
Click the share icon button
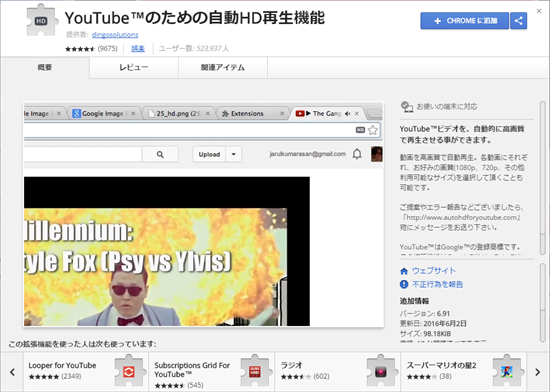click(518, 21)
